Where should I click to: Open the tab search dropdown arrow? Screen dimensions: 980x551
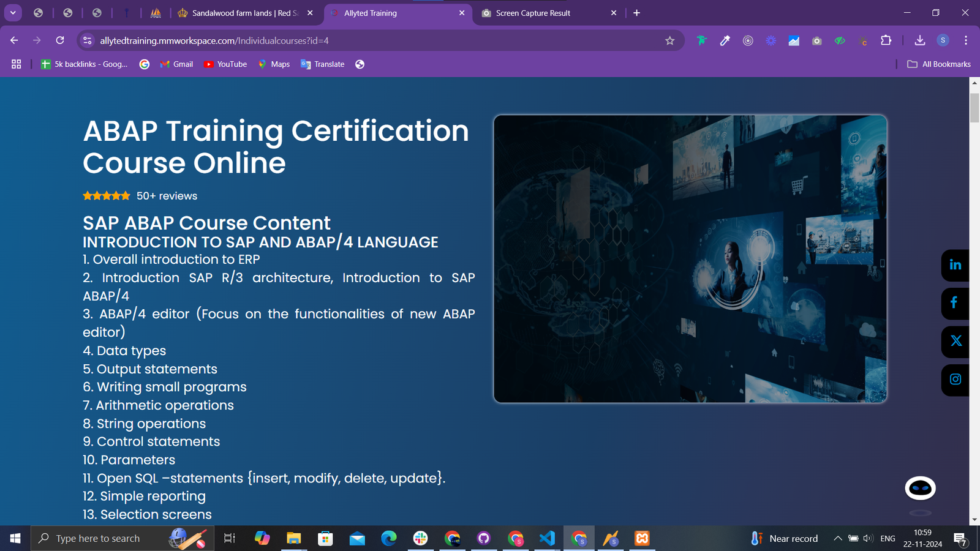13,13
